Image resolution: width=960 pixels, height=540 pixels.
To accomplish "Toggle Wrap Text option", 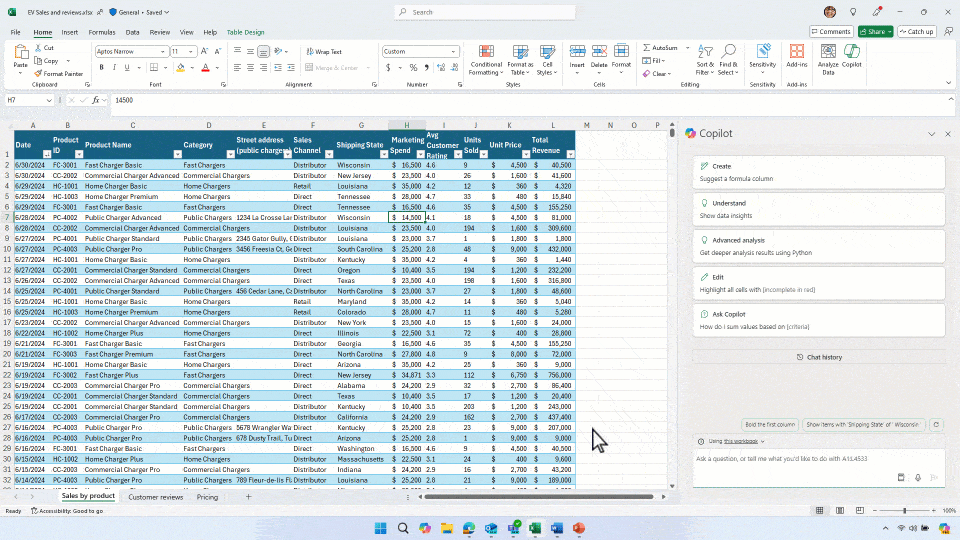I will 324,52.
